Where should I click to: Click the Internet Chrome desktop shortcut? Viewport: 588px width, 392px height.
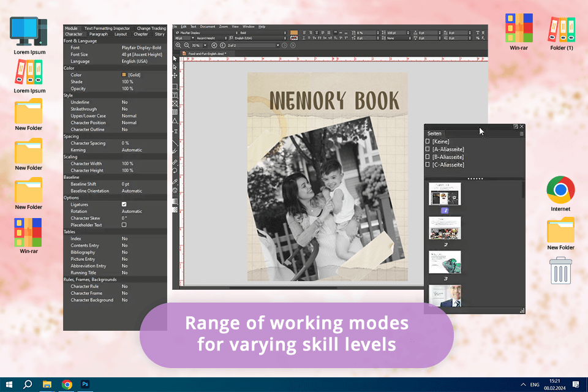(x=560, y=194)
